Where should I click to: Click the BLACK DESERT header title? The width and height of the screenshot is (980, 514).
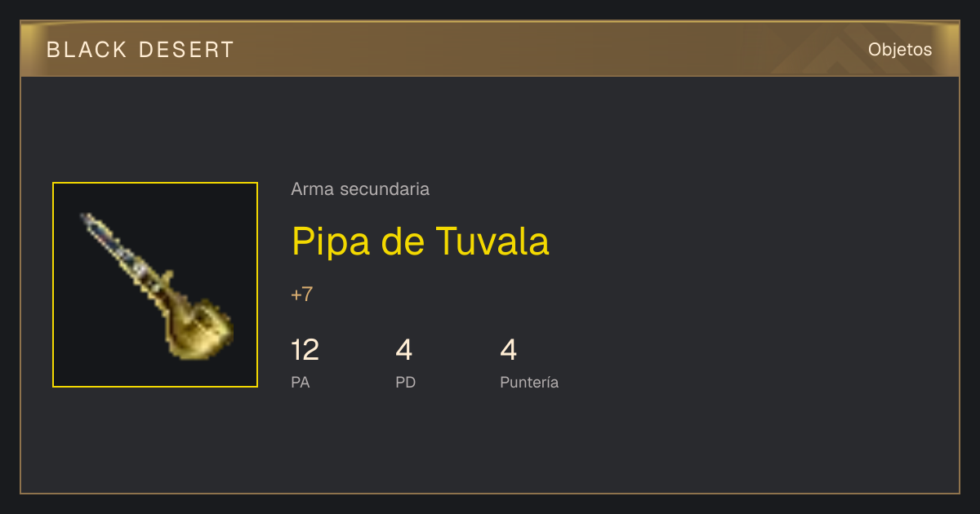pos(140,50)
